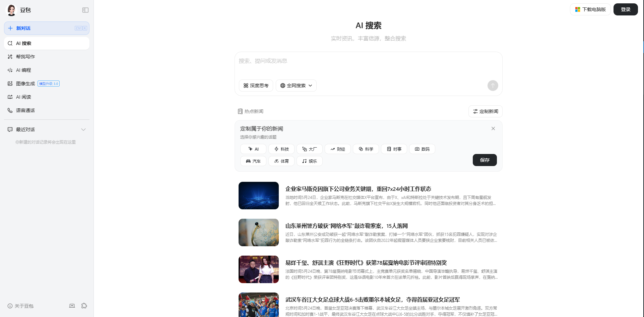Open AI 编程 in the sidebar
Viewport: 644px width, 317px height.
pos(47,70)
